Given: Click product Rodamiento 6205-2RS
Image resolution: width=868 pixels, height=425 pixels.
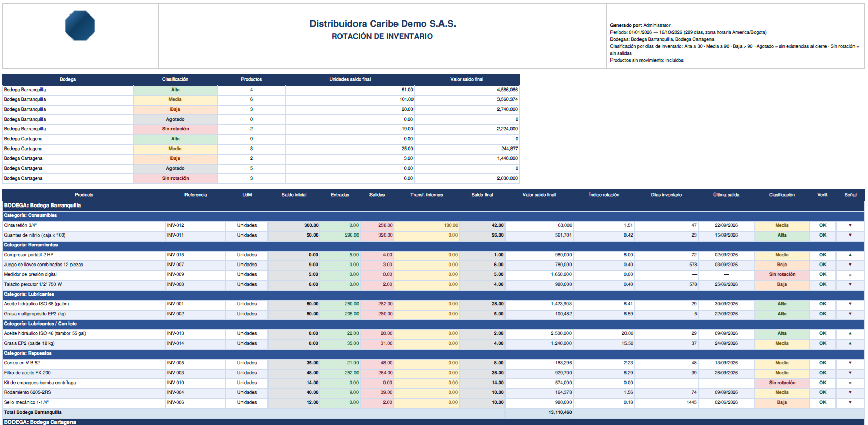Looking at the screenshot, I should pyautogui.click(x=27, y=392).
